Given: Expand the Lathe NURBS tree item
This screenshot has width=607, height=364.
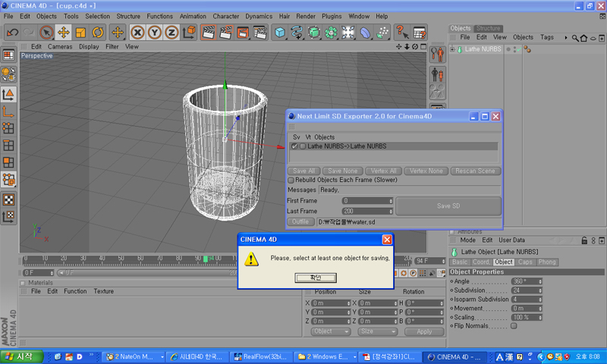Looking at the screenshot, I should point(452,49).
